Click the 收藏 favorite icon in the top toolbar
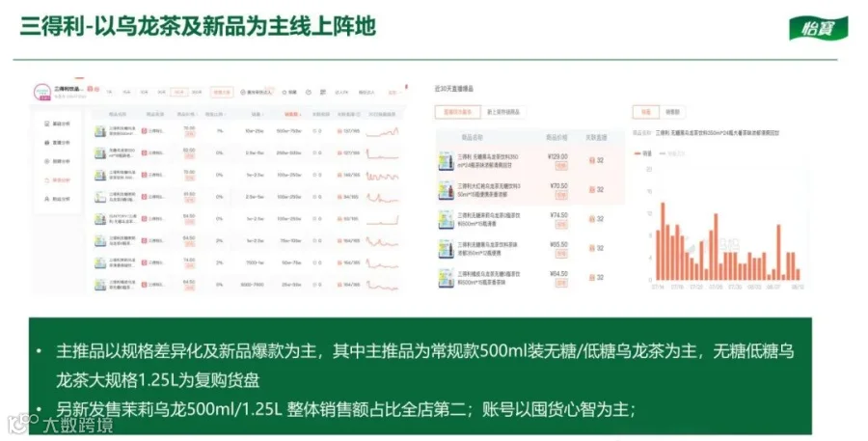The image size is (868, 441). [x=289, y=93]
